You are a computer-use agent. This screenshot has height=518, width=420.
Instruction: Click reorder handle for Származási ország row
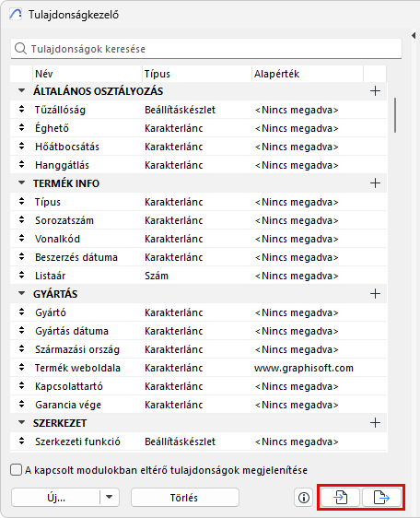pos(21,349)
